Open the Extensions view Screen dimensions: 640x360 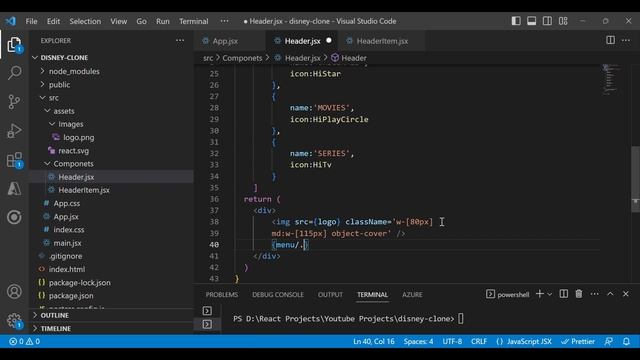14,160
